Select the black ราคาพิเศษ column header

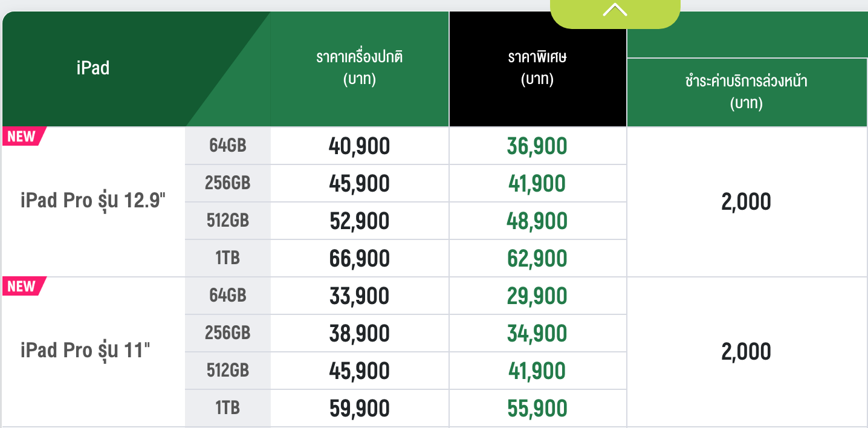(537, 68)
